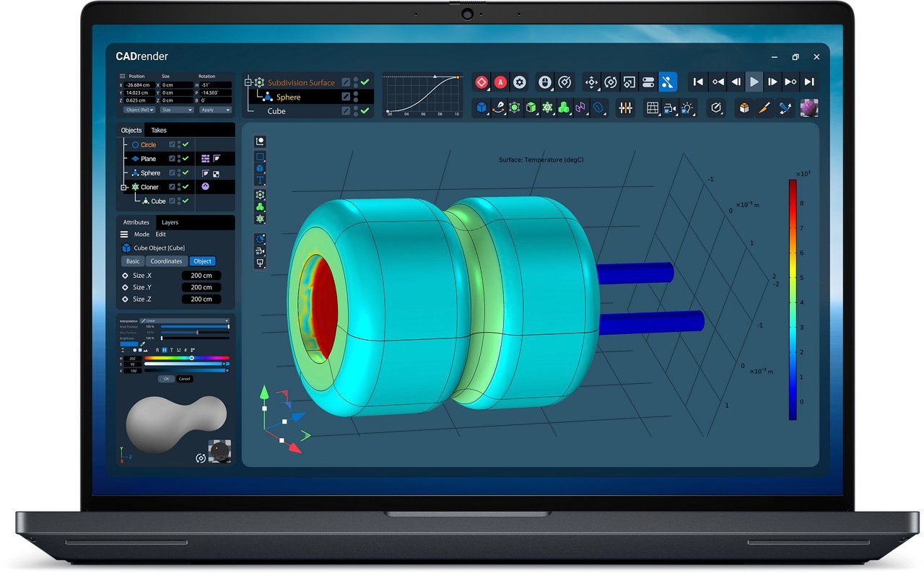Click the hue rainbow slider
Image resolution: width=924 pixels, height=573 pixels.
pos(187,358)
